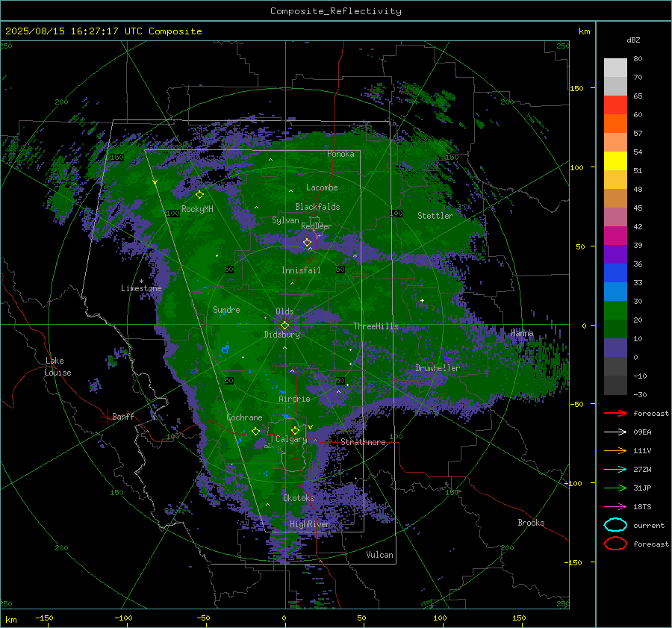672x628 pixels.
Task: Select the cyan 27ZW arrow icon
Action: 615,470
